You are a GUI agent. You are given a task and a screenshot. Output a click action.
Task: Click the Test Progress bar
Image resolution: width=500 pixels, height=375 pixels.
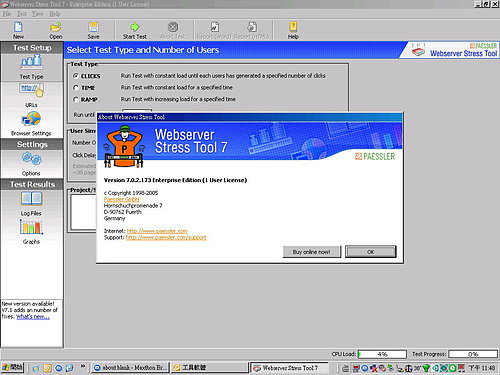[x=473, y=354]
